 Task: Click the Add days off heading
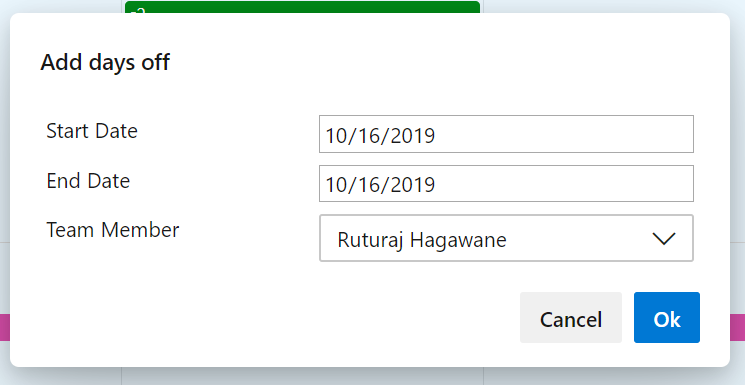(x=105, y=62)
